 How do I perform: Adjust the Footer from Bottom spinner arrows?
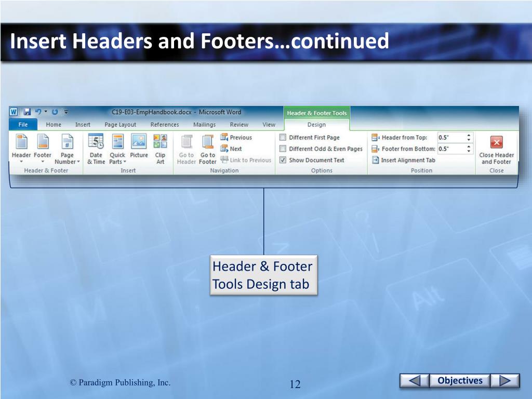click(x=469, y=149)
